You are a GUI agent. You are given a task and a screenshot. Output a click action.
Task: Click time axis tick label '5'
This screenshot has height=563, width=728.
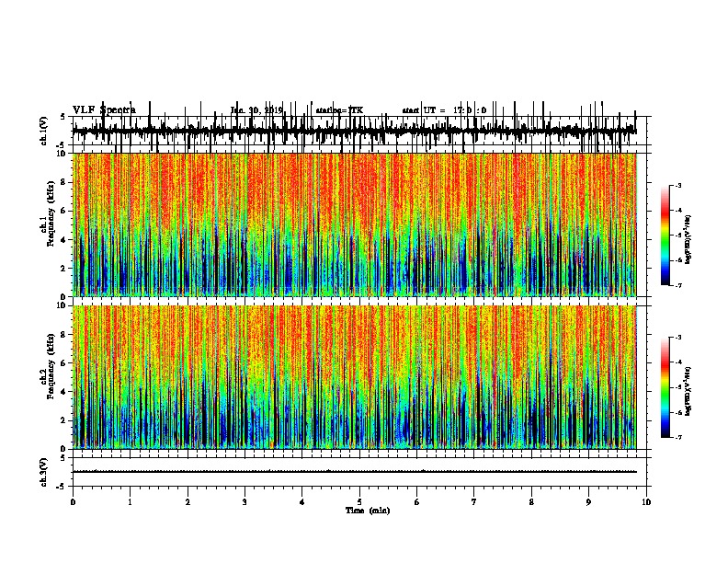(x=359, y=502)
